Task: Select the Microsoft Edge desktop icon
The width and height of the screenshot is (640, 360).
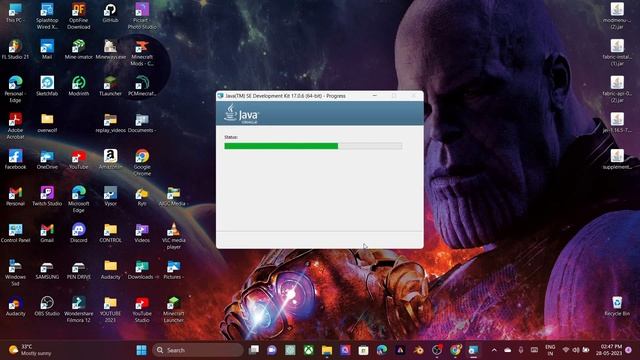Action: [79, 199]
